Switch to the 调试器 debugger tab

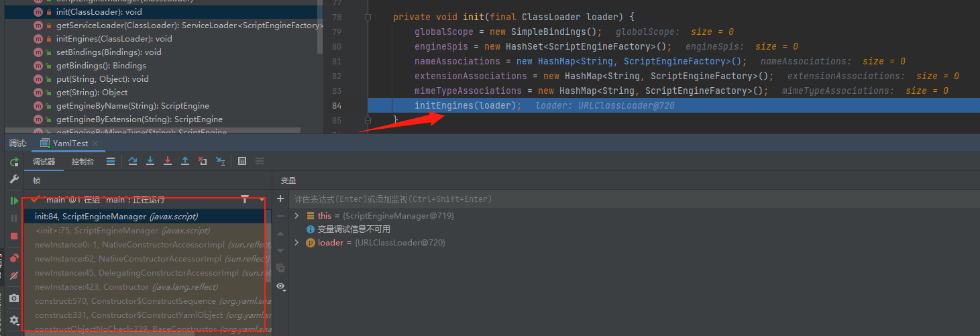click(x=44, y=162)
